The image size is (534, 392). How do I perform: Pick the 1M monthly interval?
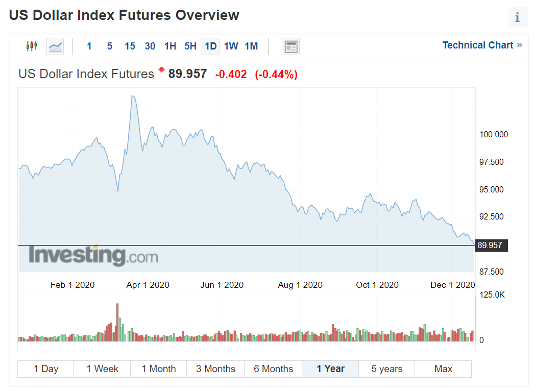[251, 46]
